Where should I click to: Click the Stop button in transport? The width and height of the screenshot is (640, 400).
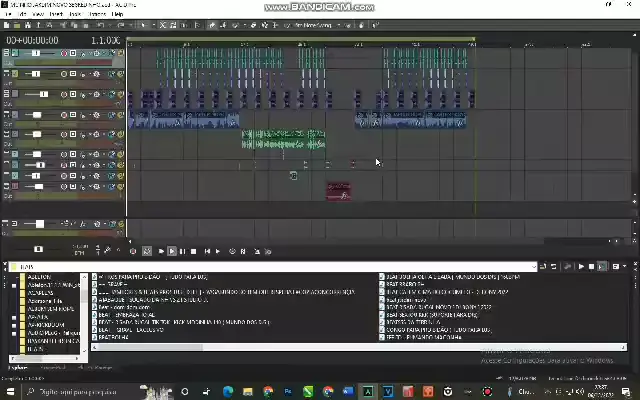tap(193, 251)
